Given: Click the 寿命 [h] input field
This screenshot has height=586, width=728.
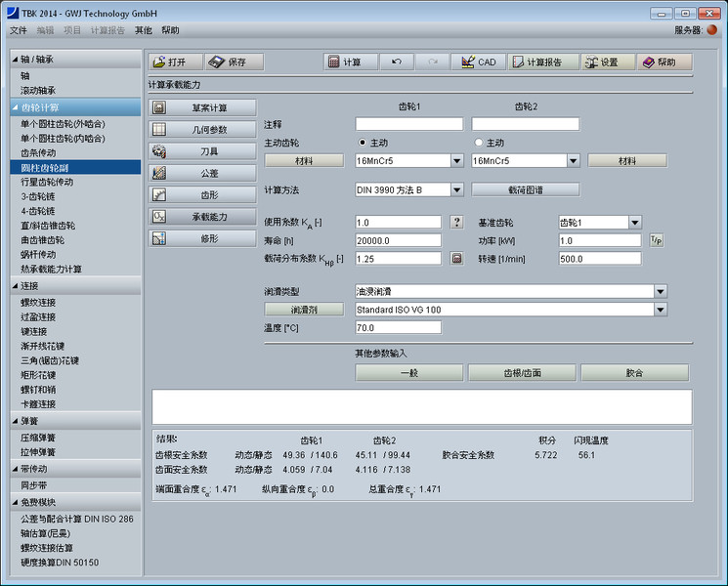Looking at the screenshot, I should 398,240.
